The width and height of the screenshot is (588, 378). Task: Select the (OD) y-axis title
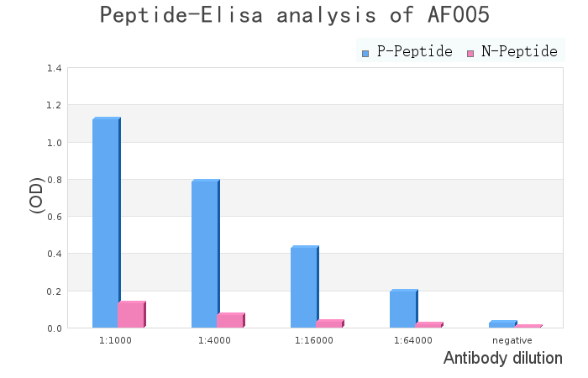pos(37,195)
